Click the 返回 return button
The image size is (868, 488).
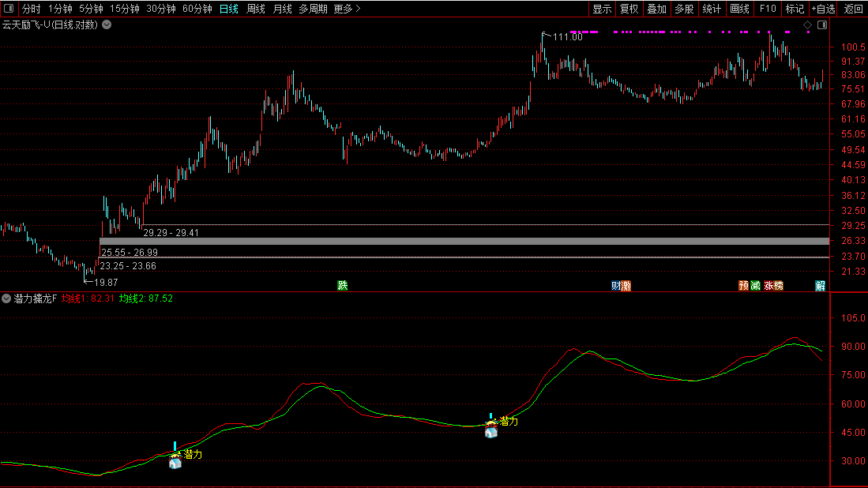853,9
